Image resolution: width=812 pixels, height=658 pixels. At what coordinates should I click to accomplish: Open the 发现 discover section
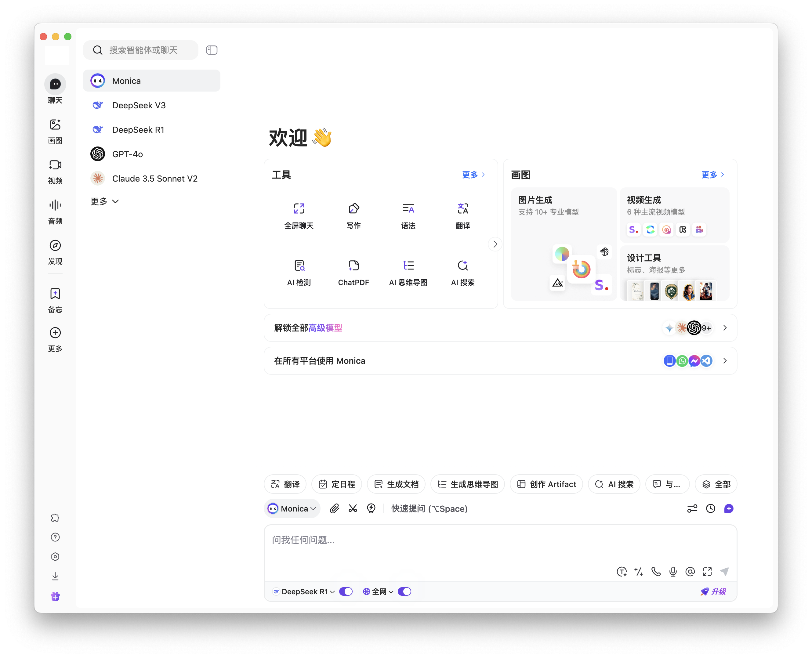[55, 252]
